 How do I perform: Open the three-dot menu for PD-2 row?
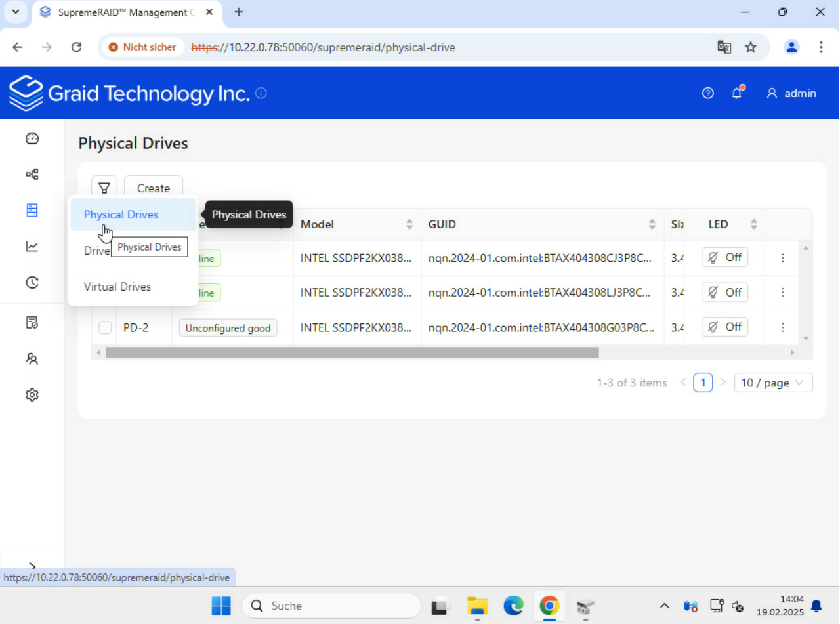point(782,327)
